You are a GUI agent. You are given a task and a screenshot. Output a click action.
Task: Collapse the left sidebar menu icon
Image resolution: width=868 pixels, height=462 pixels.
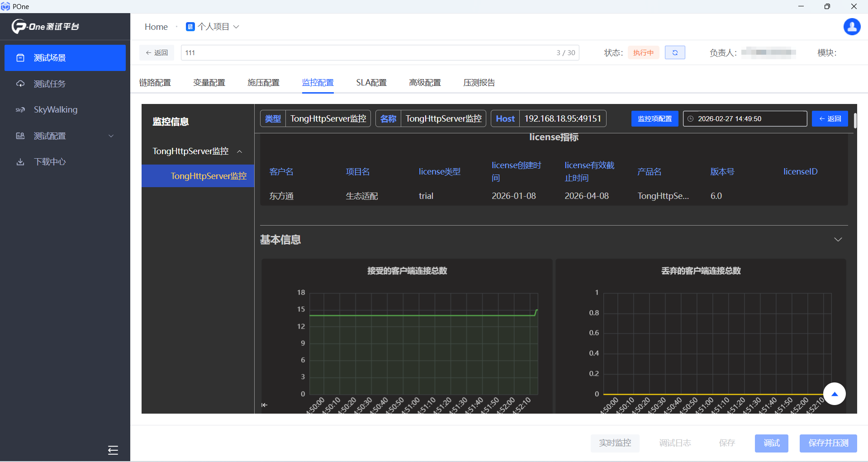tap(113, 450)
